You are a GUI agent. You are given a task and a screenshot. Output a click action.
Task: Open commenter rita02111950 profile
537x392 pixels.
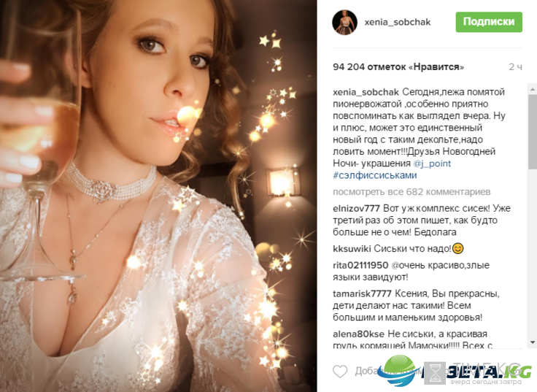pos(360,265)
